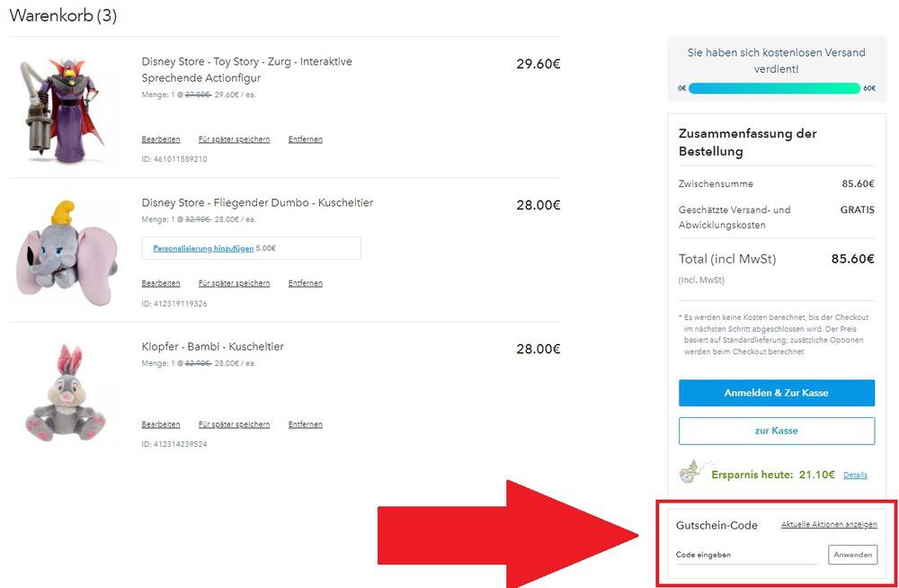899x588 pixels.
Task: Save the Zurg item for later
Action: tap(234, 139)
